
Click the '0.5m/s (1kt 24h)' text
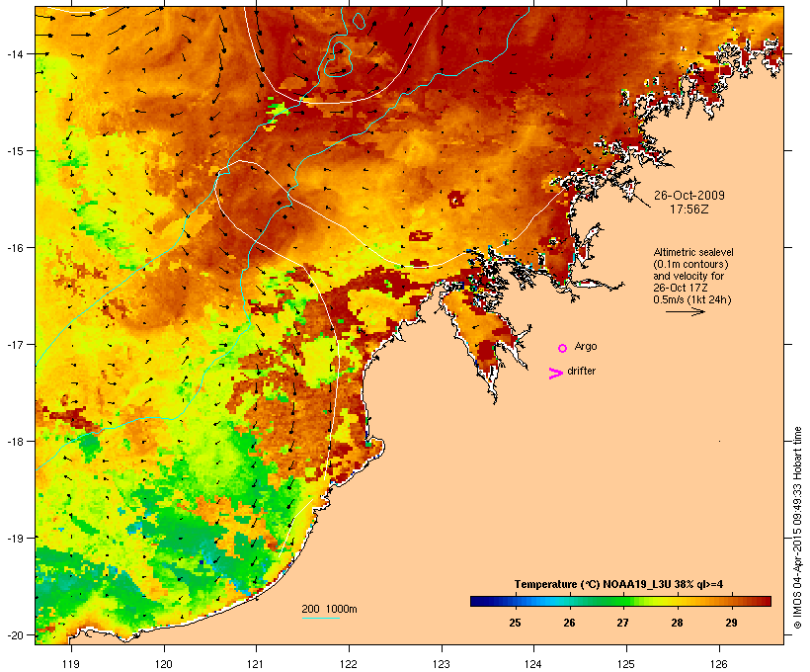[692, 299]
